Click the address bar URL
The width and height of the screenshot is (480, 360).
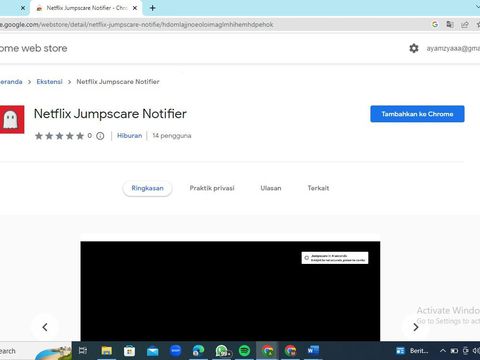(x=137, y=24)
